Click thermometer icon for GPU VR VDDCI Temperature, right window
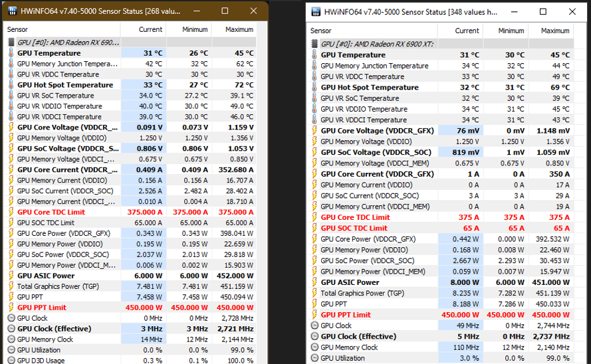Viewport: 591px width, 364px height. tap(314, 120)
